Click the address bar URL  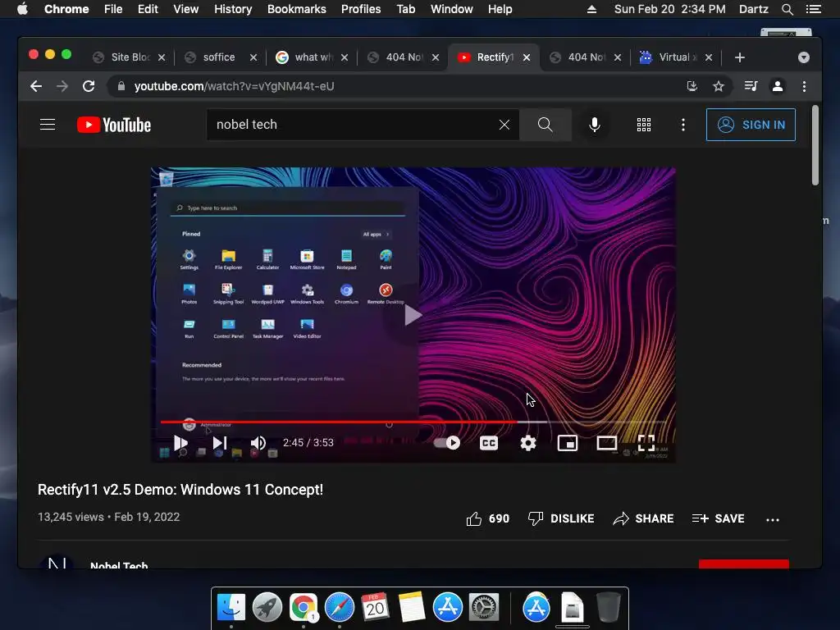click(234, 86)
